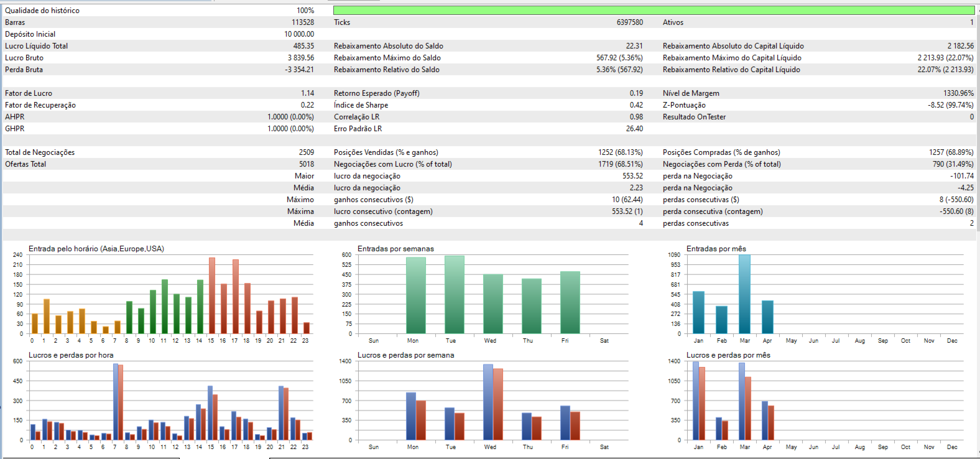Viewport: 980px width, 459px height.
Task: Click the Ticks count 6397580
Action: coord(630,22)
